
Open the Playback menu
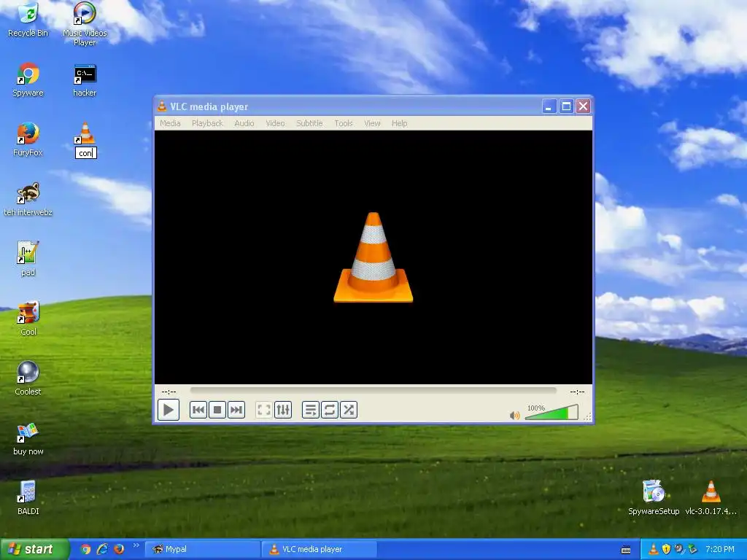[207, 123]
